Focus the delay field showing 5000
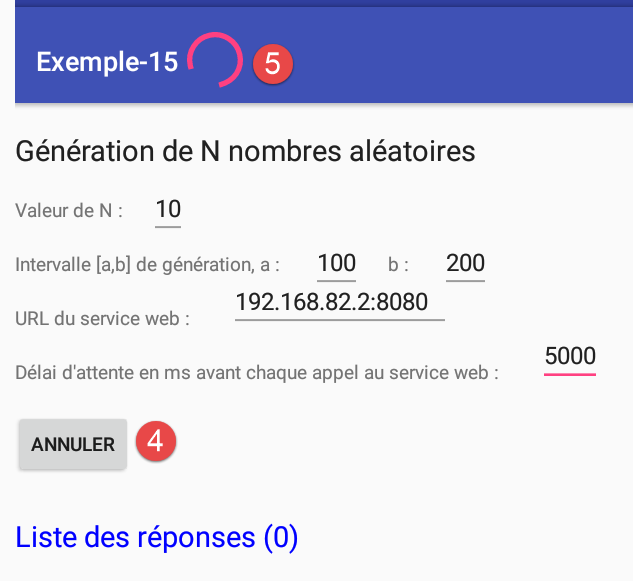Image resolution: width=633 pixels, height=581 pixels. pyautogui.click(x=570, y=356)
